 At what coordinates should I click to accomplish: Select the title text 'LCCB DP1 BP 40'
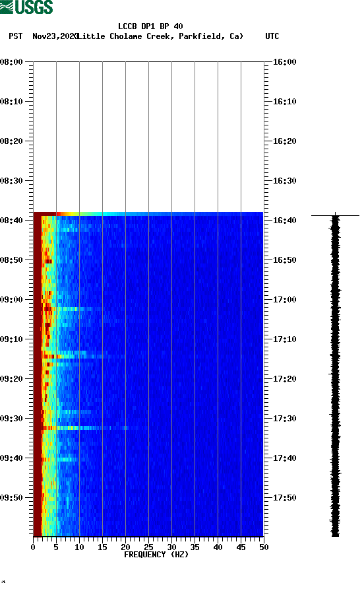(x=150, y=26)
